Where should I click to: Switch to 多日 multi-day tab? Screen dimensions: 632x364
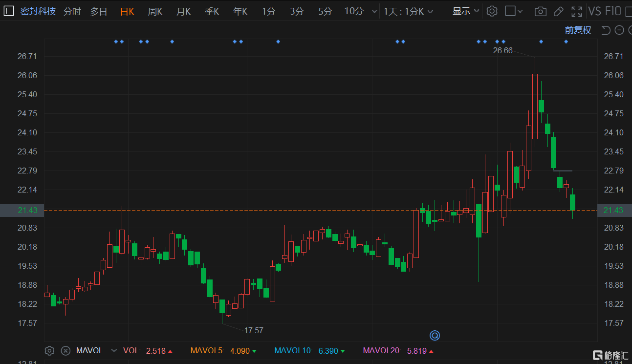(98, 11)
